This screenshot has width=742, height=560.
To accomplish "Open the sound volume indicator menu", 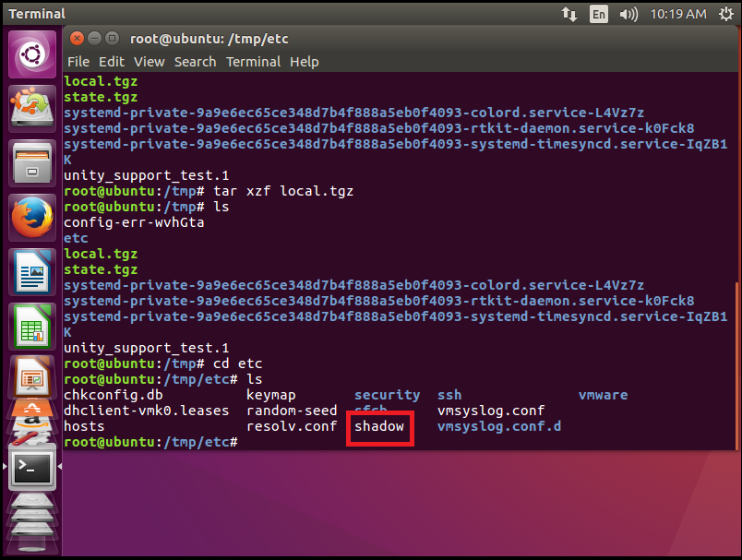I will [628, 14].
